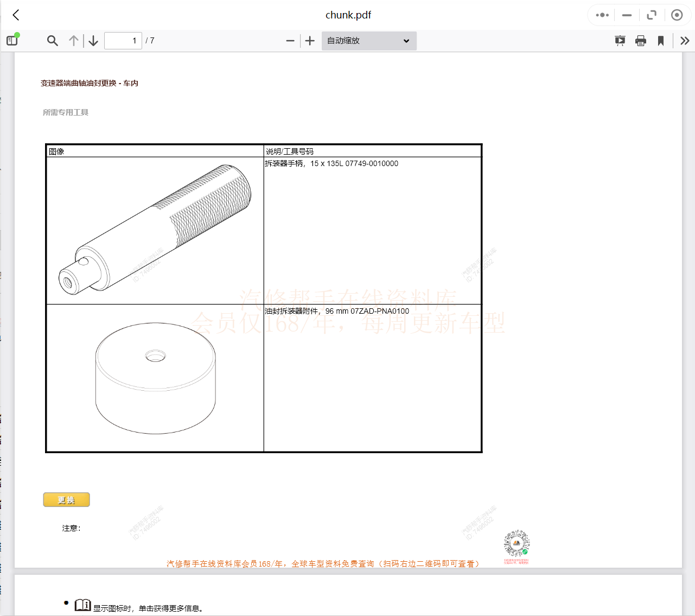695x616 pixels.
Task: Toggle the sidebar panel
Action: (12, 41)
